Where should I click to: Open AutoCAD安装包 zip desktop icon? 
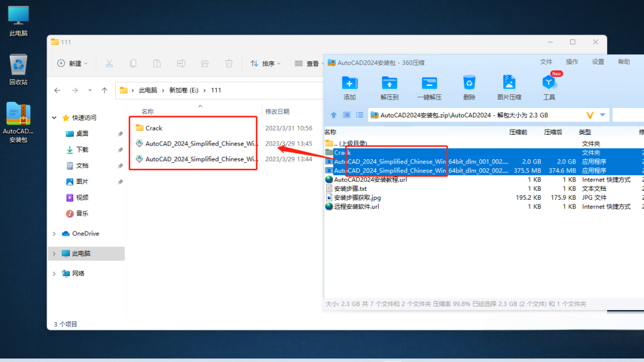tap(18, 122)
